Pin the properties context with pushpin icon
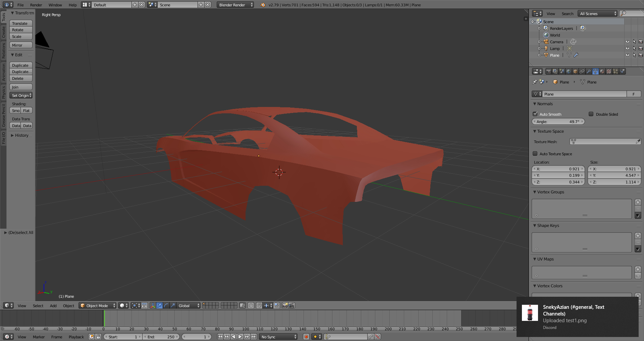644x341 pixels. (x=535, y=82)
